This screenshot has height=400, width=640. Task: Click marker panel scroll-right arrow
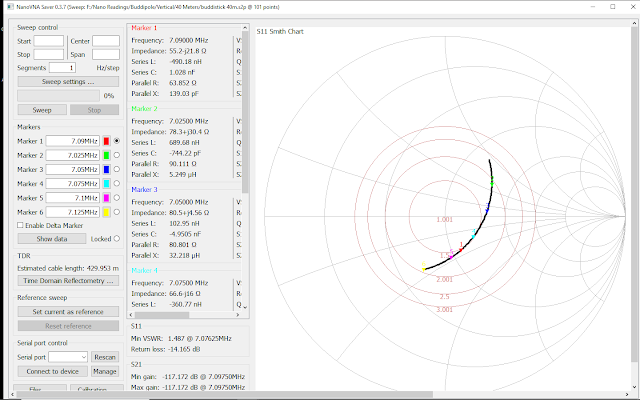point(238,315)
